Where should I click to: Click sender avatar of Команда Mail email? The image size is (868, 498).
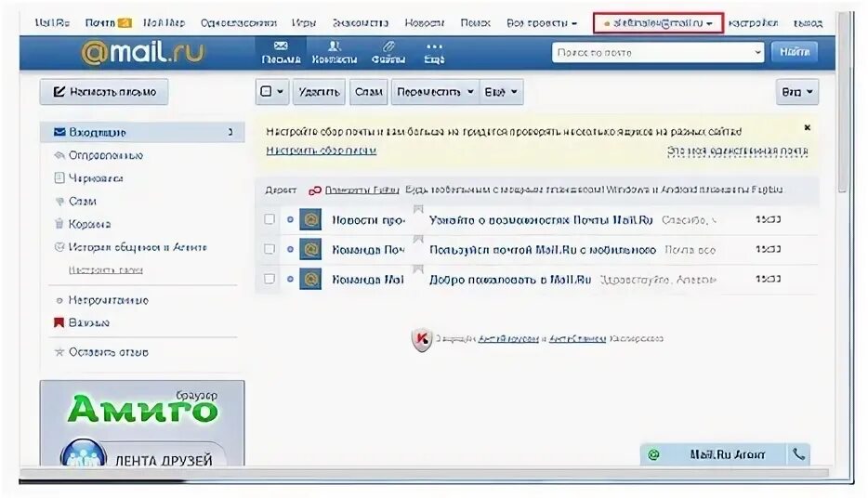pyautogui.click(x=310, y=280)
